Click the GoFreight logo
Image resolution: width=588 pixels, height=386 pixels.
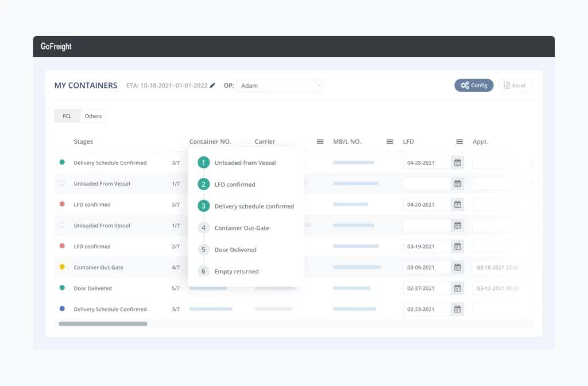click(56, 47)
